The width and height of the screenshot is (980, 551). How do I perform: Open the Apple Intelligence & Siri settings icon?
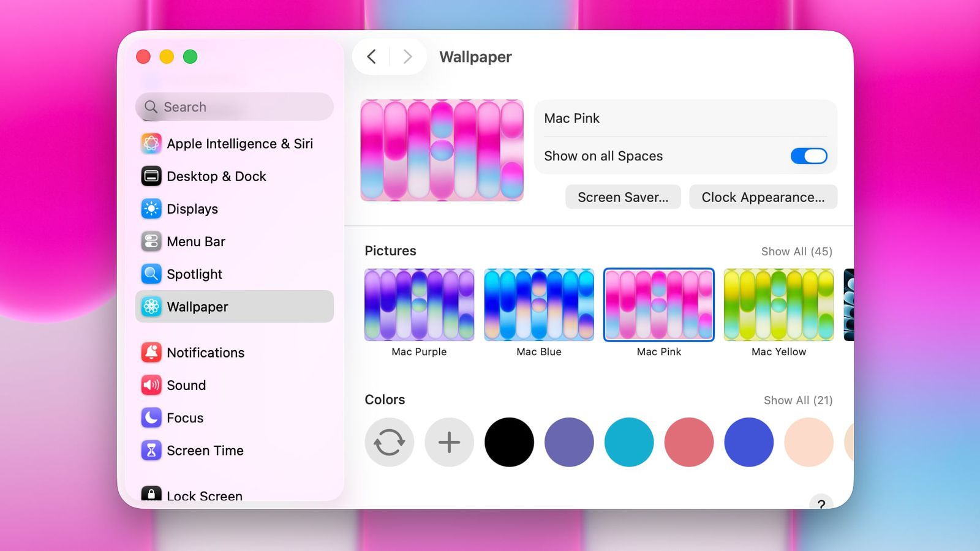click(x=151, y=143)
